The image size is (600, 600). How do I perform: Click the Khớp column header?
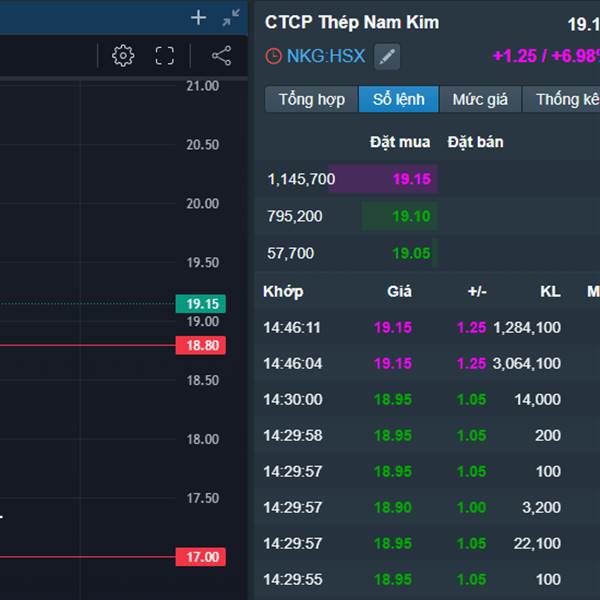[283, 292]
